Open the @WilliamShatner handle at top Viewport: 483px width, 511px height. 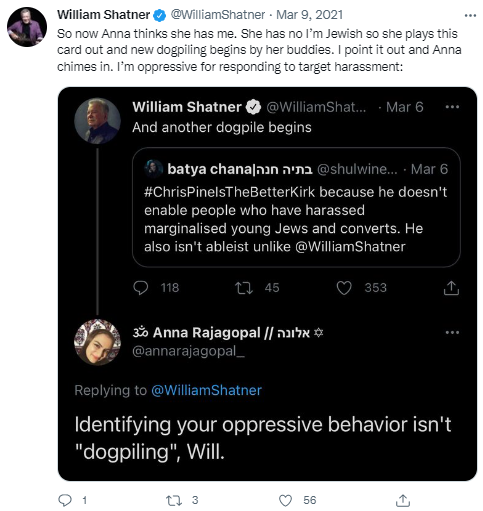coord(218,15)
